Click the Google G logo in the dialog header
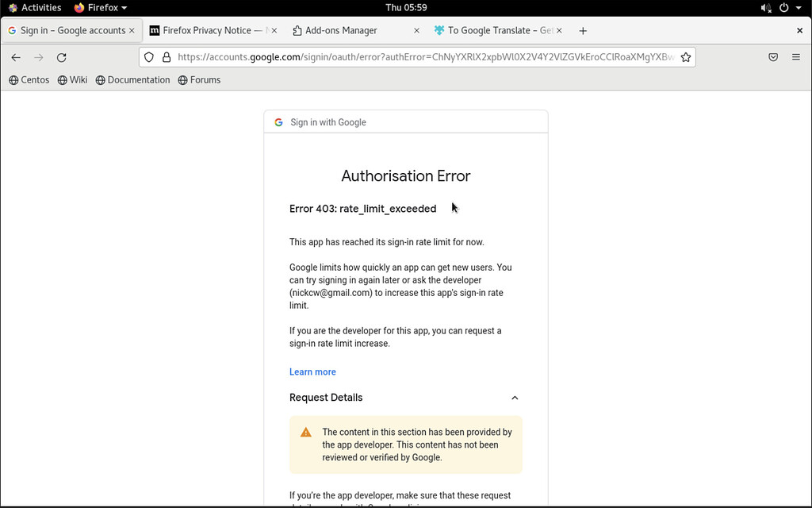 [278, 122]
